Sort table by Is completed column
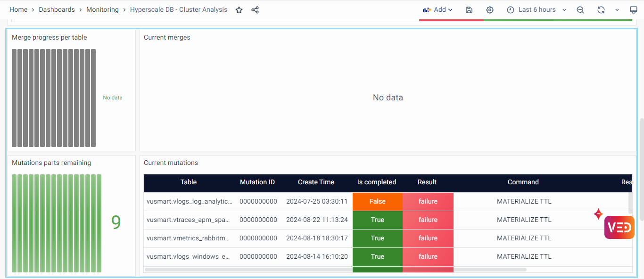Screen dimensions: 644x279 coord(376,182)
